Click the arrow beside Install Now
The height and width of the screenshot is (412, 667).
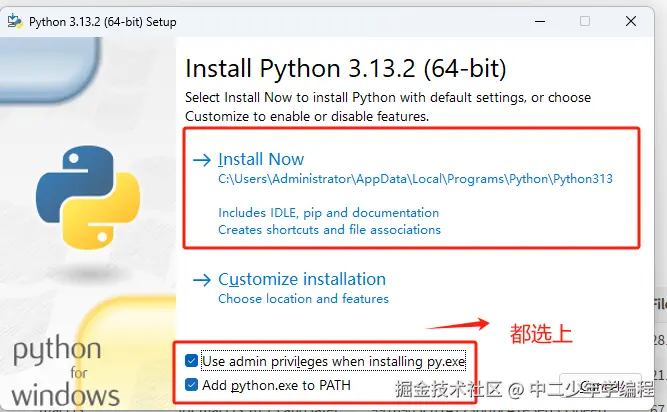[x=203, y=160]
